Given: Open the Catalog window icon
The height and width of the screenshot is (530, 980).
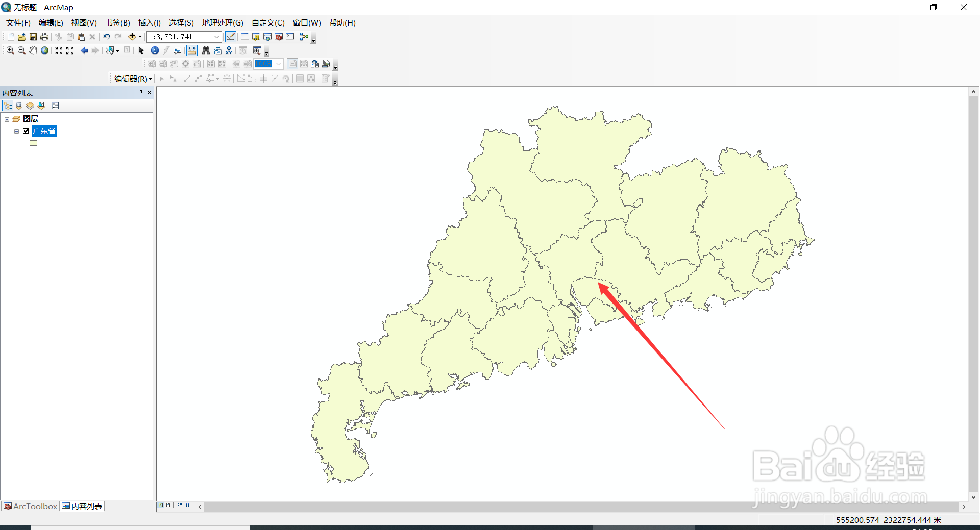Looking at the screenshot, I should (256, 36).
